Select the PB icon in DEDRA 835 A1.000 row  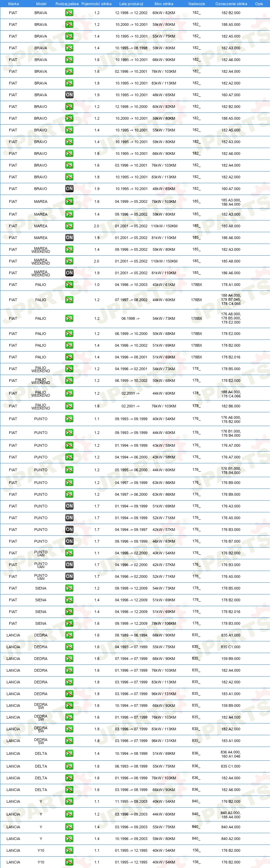point(69,635)
